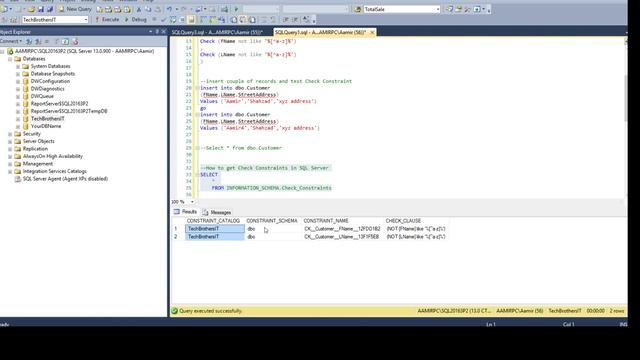Click the Change Connection icon beside database box
This screenshot has width=640, height=360.
tap(13, 19)
